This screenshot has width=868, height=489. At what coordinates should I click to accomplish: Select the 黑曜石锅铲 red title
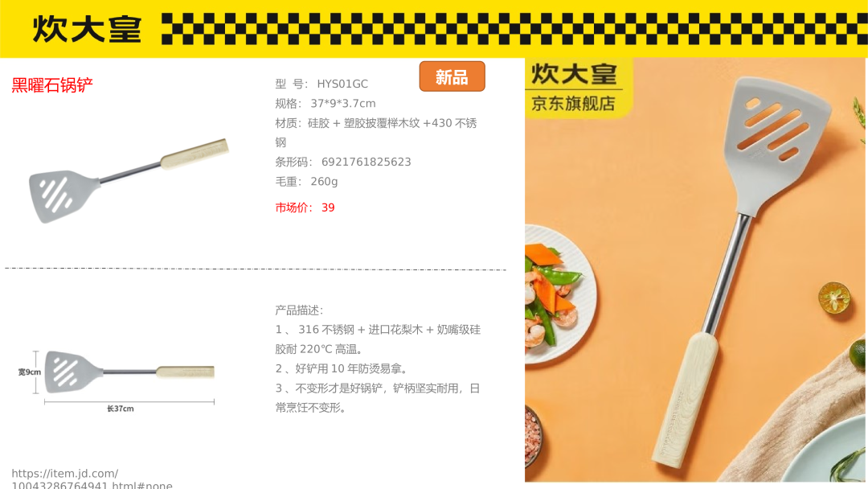52,85
